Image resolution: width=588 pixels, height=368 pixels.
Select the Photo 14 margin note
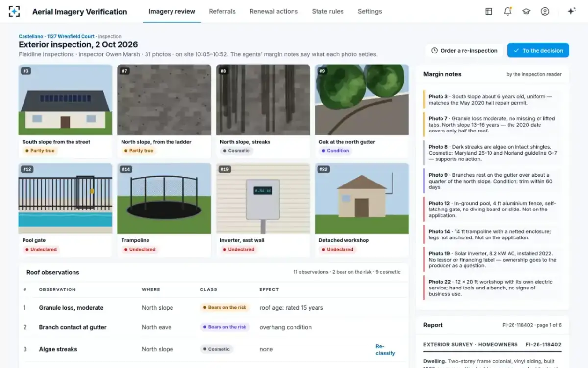[492, 234]
